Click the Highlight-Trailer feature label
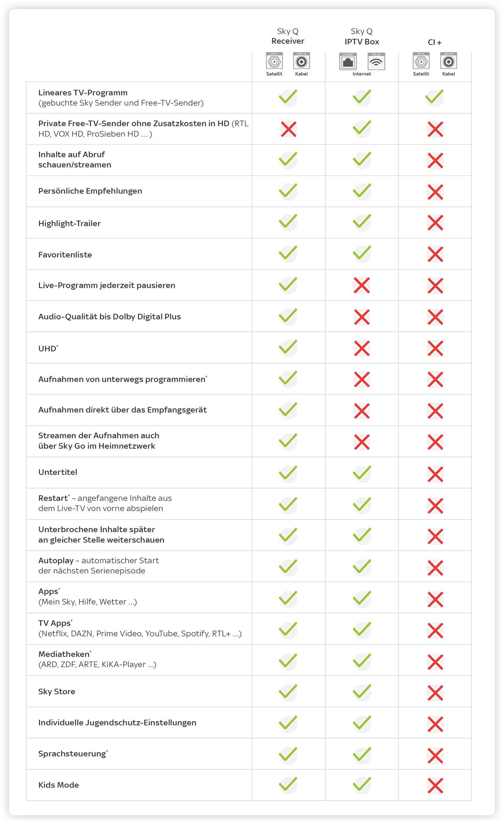Screen dimensions: 504x827 click(x=70, y=224)
